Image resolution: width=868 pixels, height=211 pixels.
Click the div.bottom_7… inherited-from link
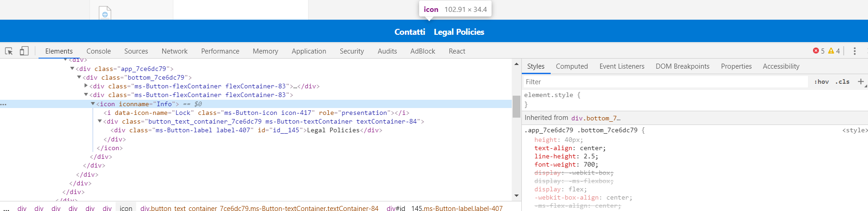tap(596, 118)
